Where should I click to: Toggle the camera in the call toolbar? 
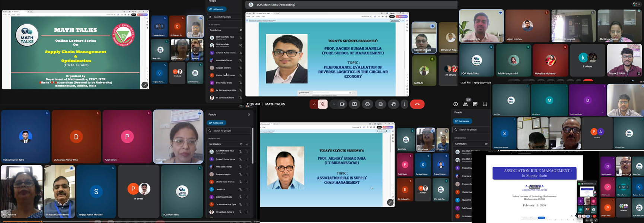tap(342, 104)
